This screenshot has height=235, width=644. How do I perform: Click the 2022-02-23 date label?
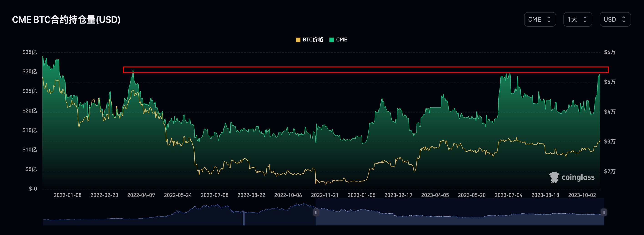click(104, 195)
